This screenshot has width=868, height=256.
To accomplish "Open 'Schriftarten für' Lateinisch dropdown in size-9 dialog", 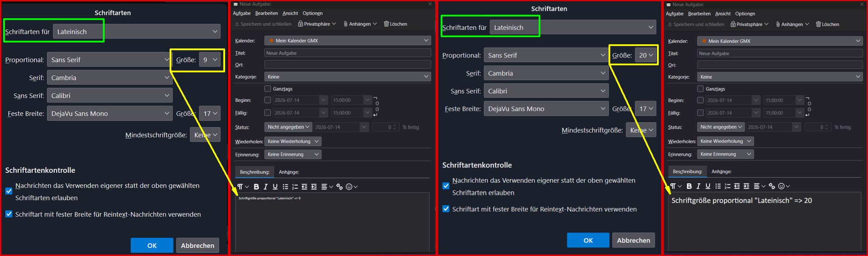I will pos(137,32).
